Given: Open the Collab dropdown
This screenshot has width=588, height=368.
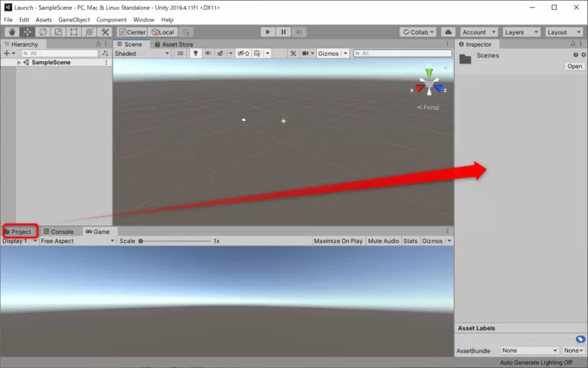Looking at the screenshot, I should (x=419, y=32).
